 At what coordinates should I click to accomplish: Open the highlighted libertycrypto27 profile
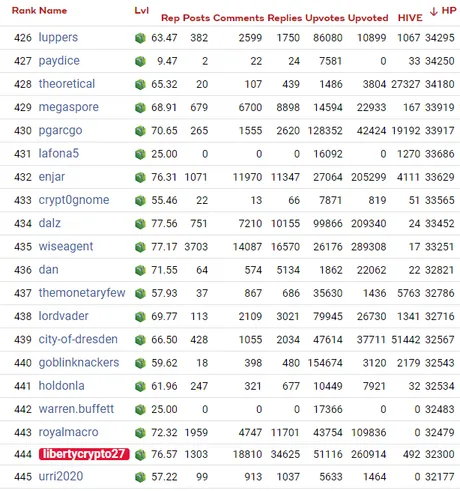click(84, 454)
